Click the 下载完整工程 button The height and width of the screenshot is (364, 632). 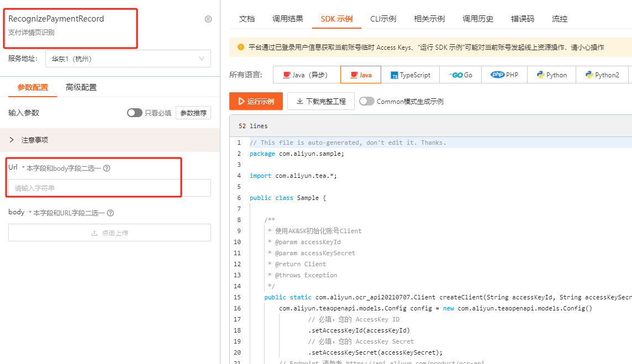click(x=321, y=101)
